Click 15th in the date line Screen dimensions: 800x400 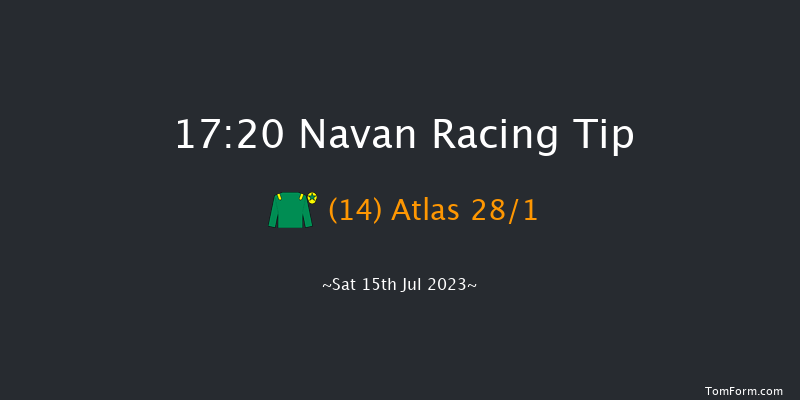pos(378,285)
